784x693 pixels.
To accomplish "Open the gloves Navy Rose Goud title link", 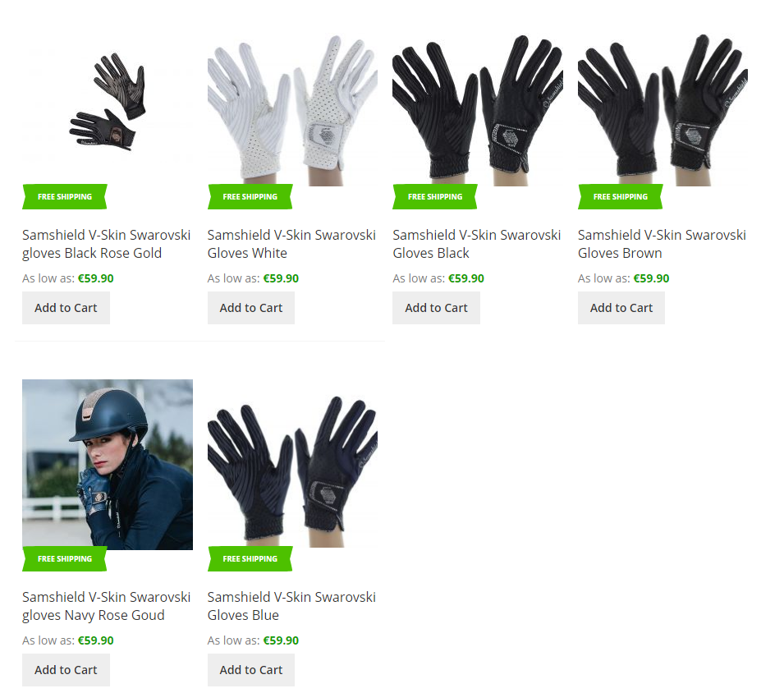I will (106, 606).
